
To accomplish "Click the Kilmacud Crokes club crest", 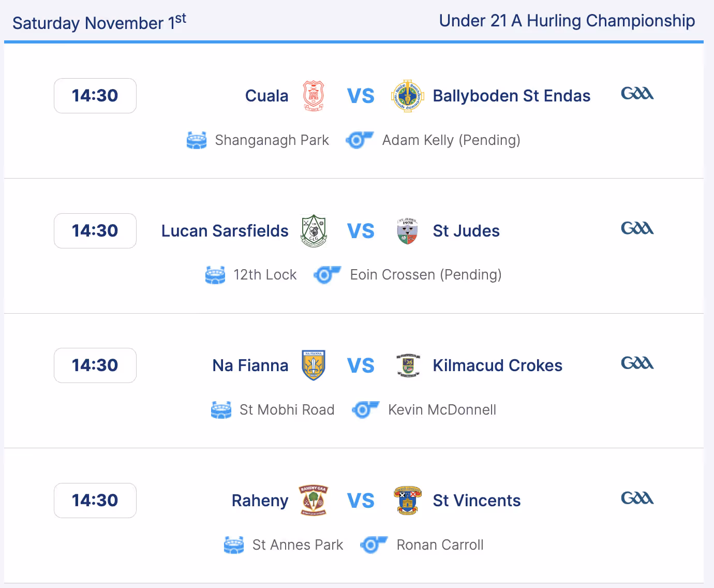I will [408, 365].
